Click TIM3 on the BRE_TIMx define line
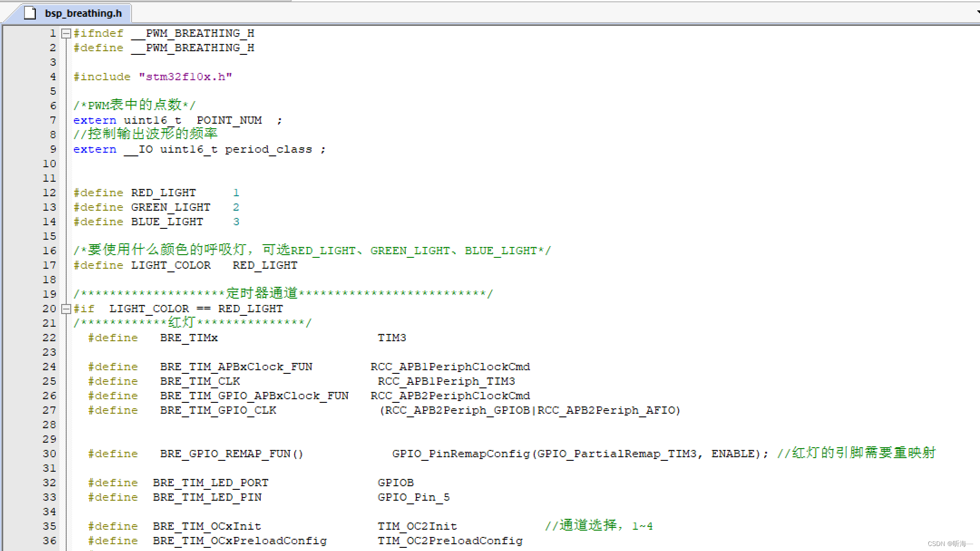The height and width of the screenshot is (551, 980). (392, 338)
